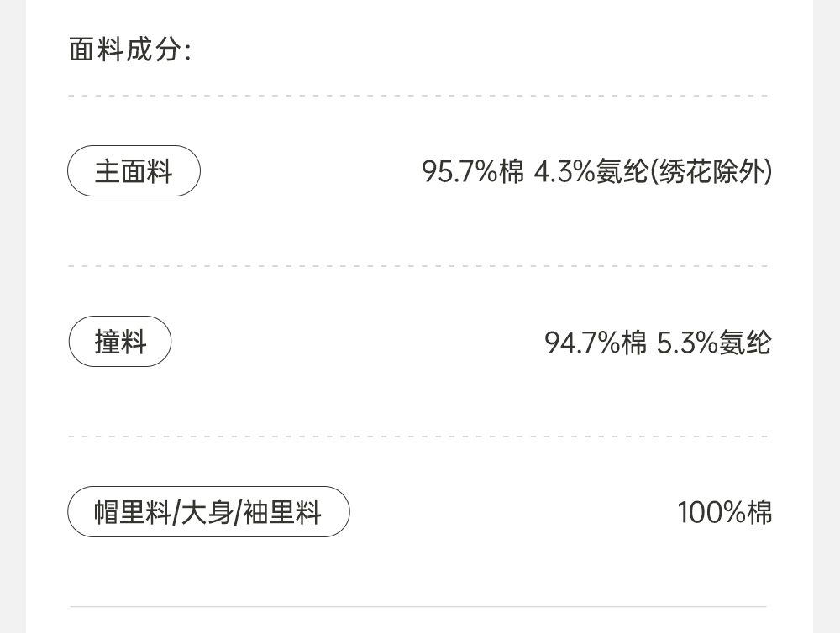The height and width of the screenshot is (633, 840).
Task: Select the 撞料 pill label
Action: (120, 343)
